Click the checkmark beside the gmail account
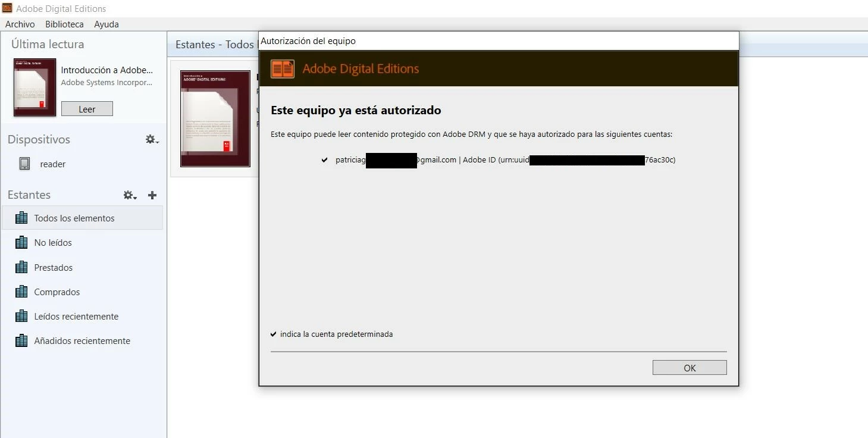868x438 pixels. tap(324, 159)
